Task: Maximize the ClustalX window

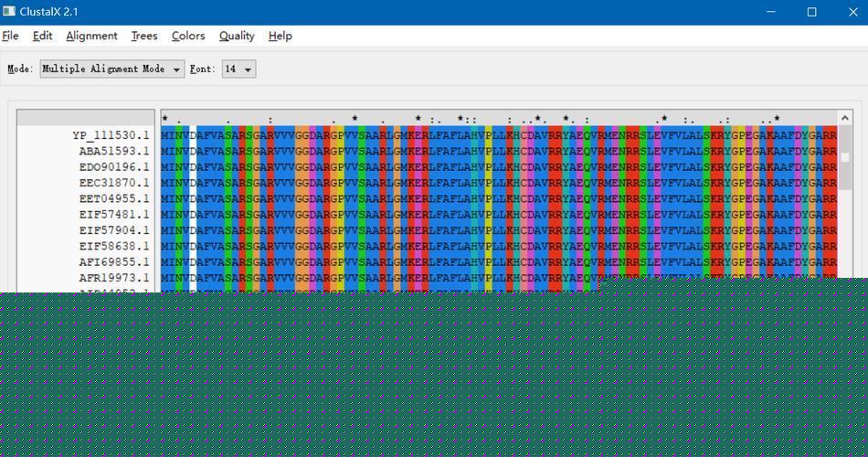Action: [811, 12]
